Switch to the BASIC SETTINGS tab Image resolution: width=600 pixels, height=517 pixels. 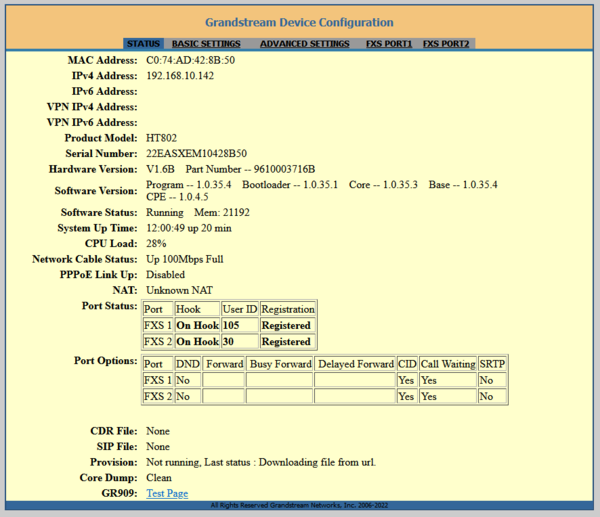(x=206, y=44)
